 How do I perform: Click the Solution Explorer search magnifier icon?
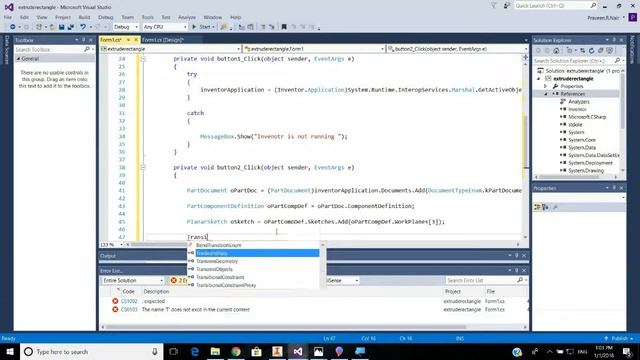[617, 60]
